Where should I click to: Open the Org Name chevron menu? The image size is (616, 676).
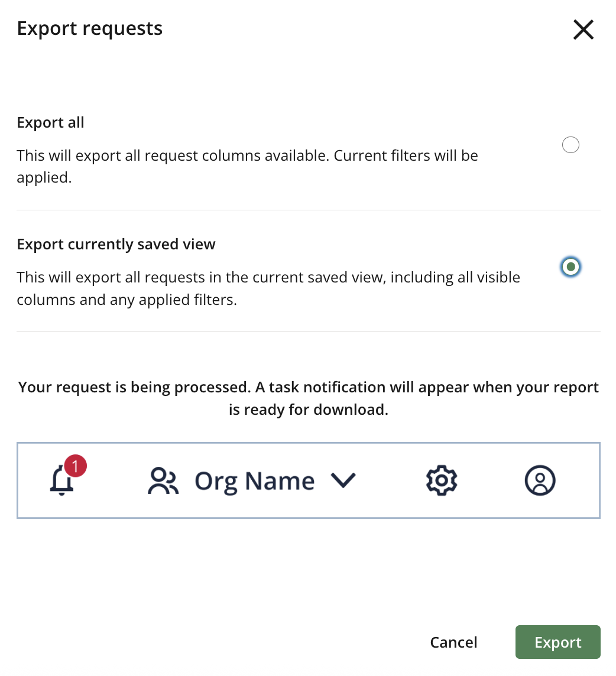[343, 481]
